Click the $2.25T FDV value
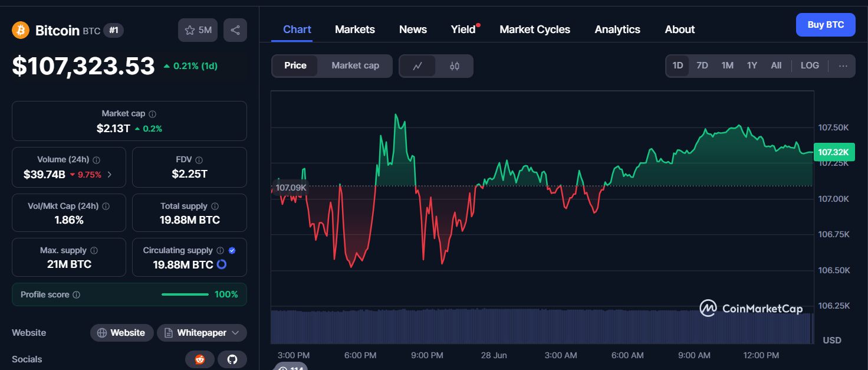This screenshot has height=370, width=868. point(189,174)
